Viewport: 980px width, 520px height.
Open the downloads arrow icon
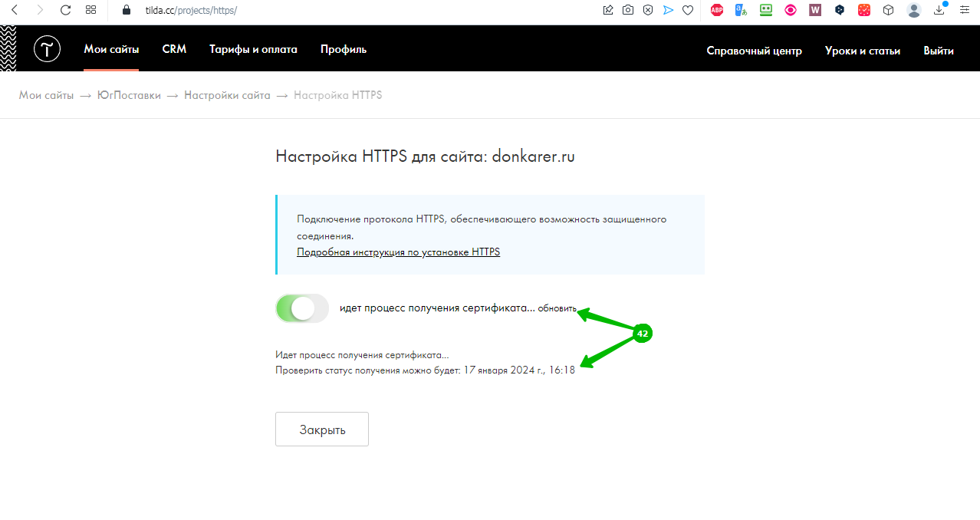[x=939, y=10]
